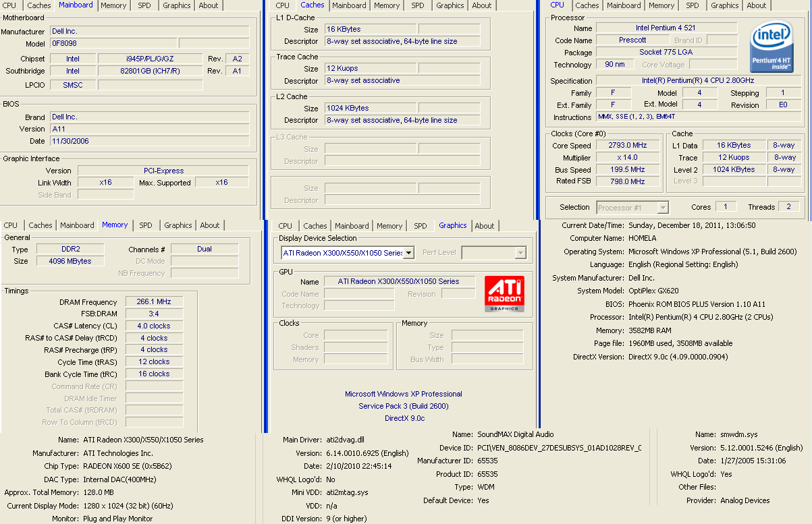Click the DRAM Frequency 266.1 MHz value
Viewport: 812px width, 524px height.
pos(154,302)
